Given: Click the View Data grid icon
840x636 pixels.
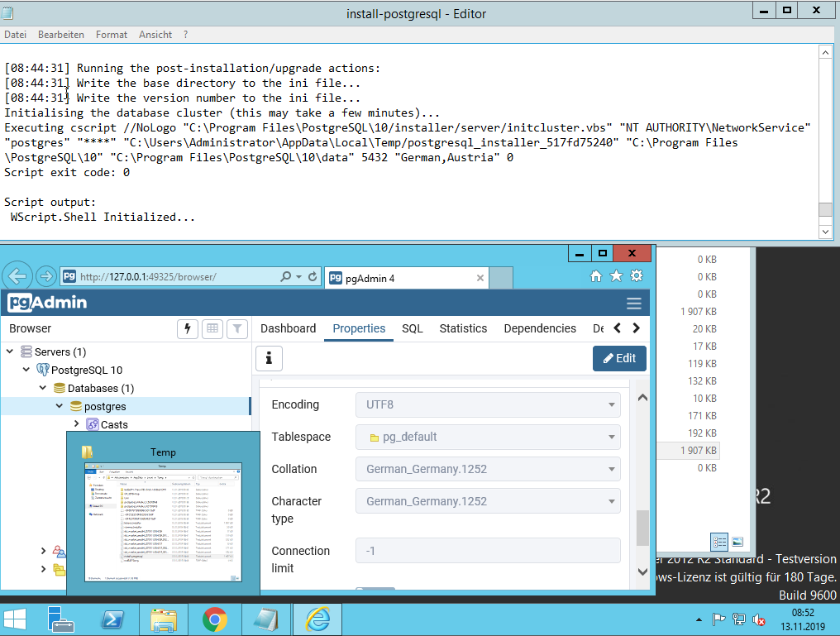Looking at the screenshot, I should click(x=212, y=329).
